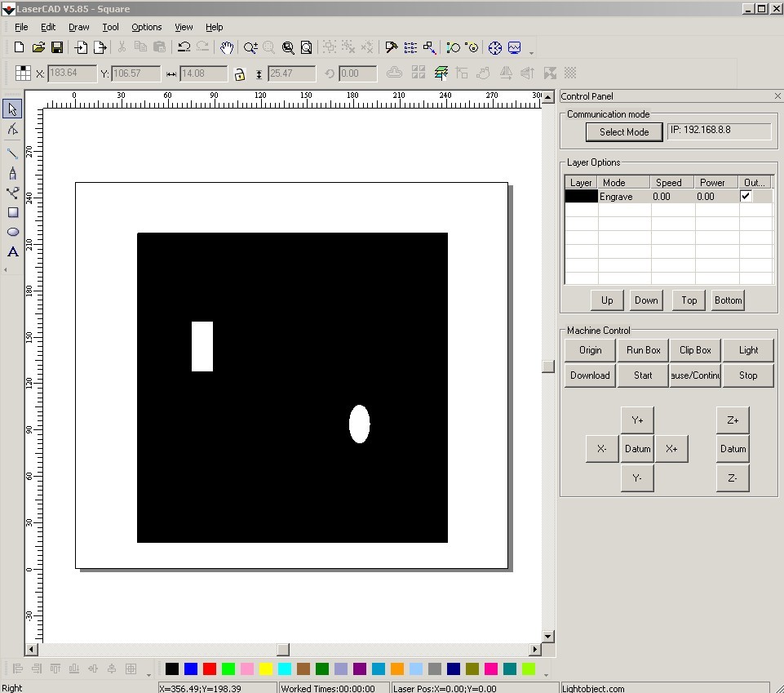Viewport: 784px width, 693px height.
Task: Open the Options menu
Action: (147, 27)
